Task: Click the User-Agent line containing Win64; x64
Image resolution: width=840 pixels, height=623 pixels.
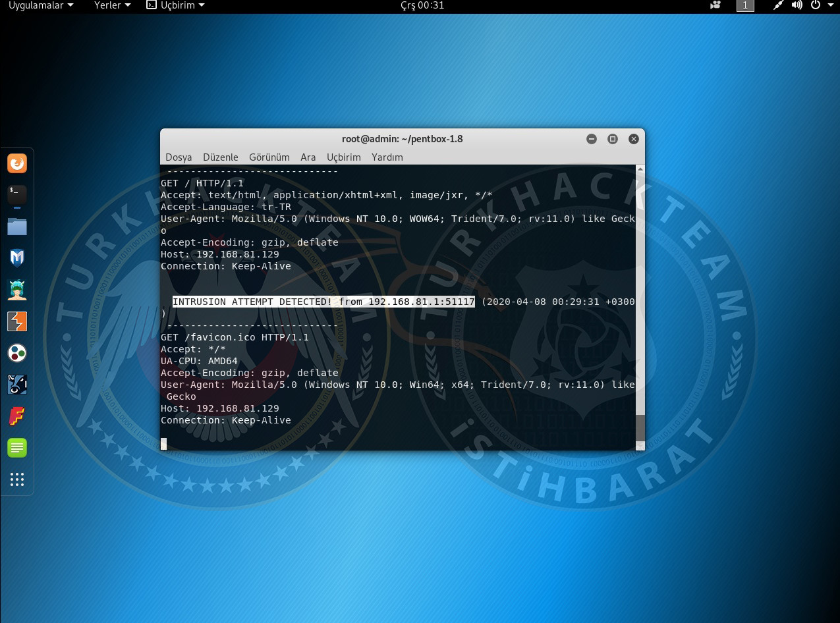Action: (398, 385)
